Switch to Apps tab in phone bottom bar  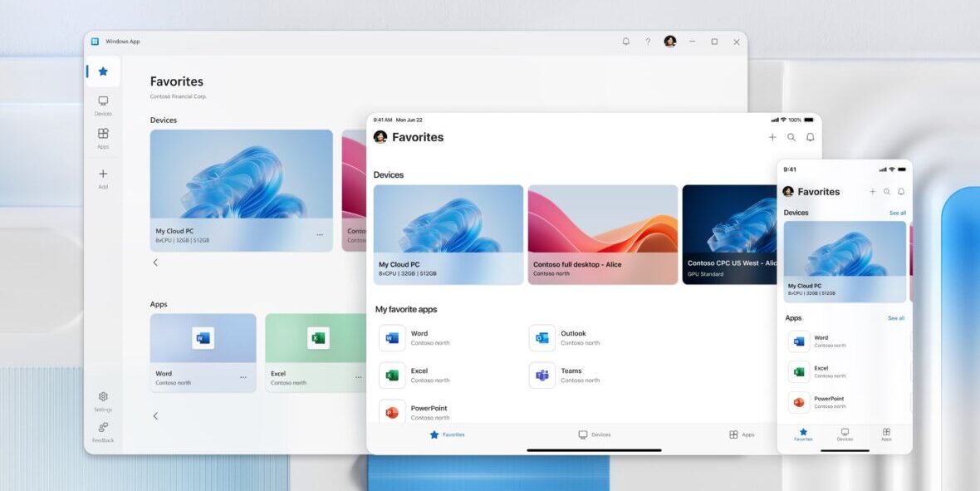pyautogui.click(x=886, y=435)
